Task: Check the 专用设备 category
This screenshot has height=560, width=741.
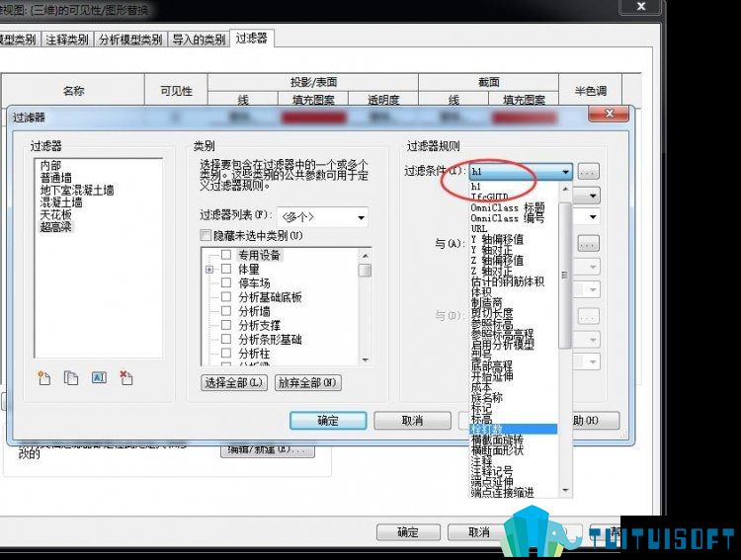Action: pyautogui.click(x=226, y=255)
